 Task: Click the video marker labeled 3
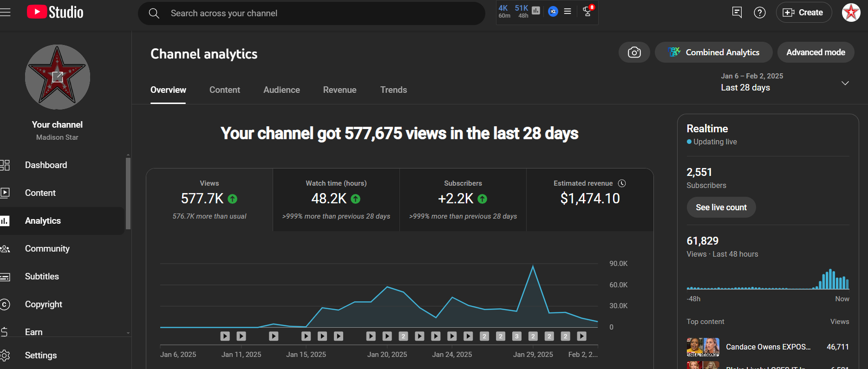coord(517,336)
